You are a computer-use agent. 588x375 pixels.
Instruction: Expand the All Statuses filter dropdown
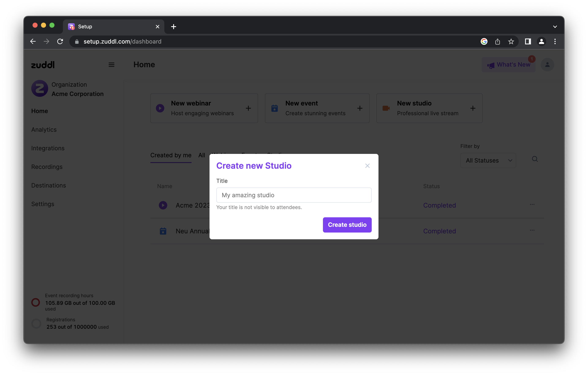point(488,161)
